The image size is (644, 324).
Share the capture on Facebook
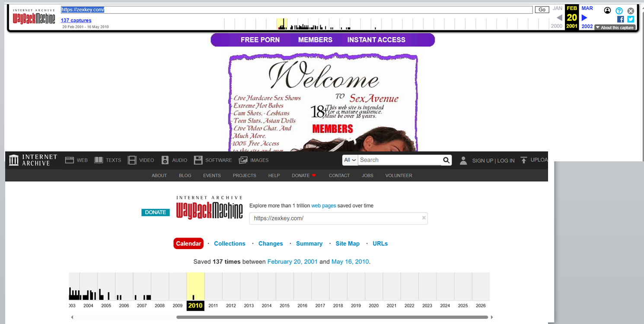[x=620, y=19]
